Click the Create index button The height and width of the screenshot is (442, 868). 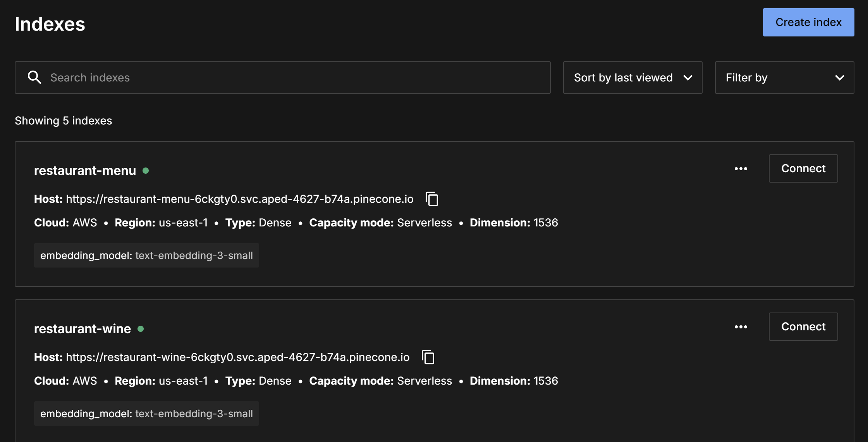coord(808,22)
